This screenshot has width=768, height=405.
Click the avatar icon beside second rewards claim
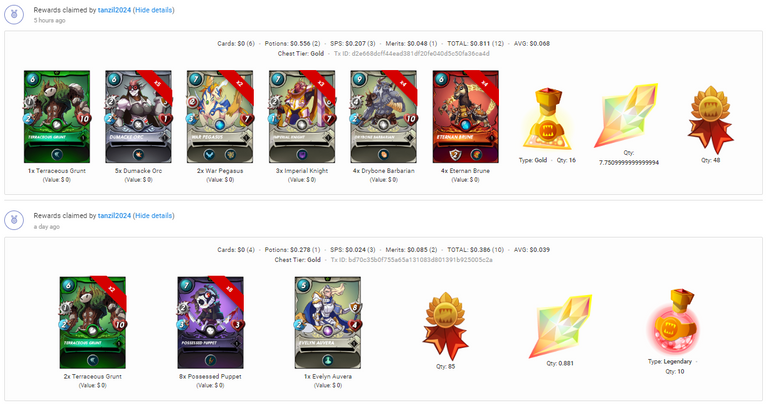pos(14,220)
